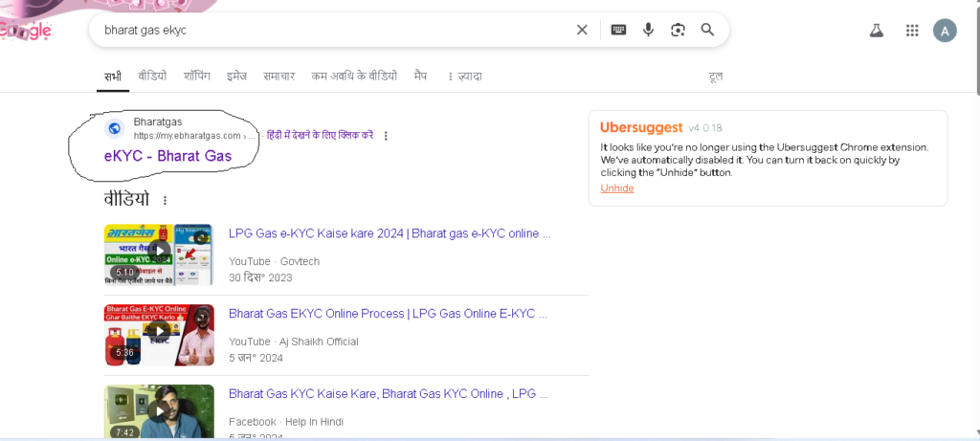Open Search Labs flask icon
This screenshot has height=441, width=980.
(x=877, y=30)
